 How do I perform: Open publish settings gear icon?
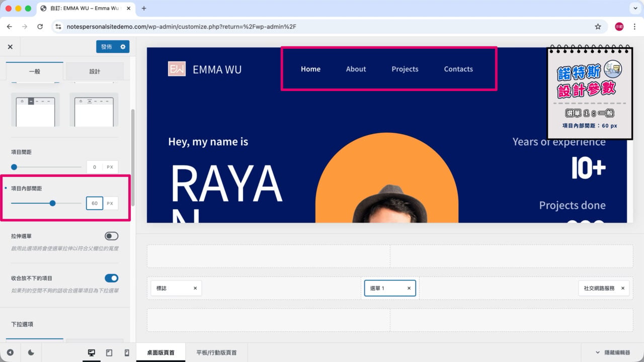123,47
